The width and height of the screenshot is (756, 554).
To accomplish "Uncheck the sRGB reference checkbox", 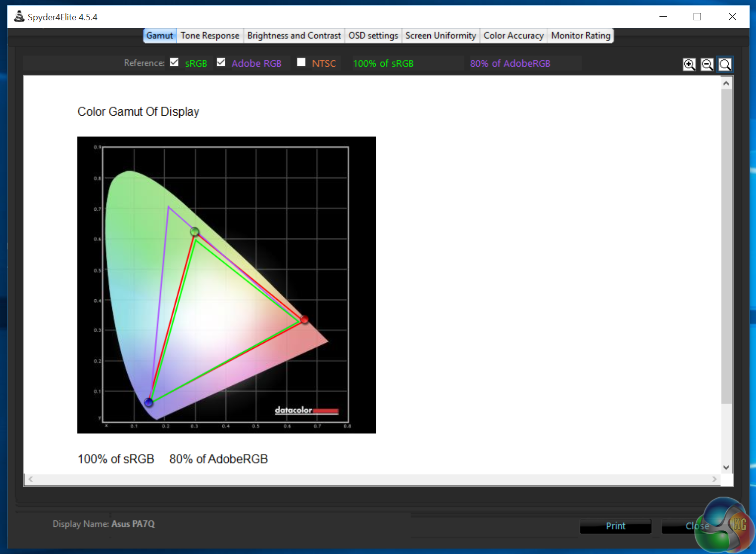I will pos(174,62).
